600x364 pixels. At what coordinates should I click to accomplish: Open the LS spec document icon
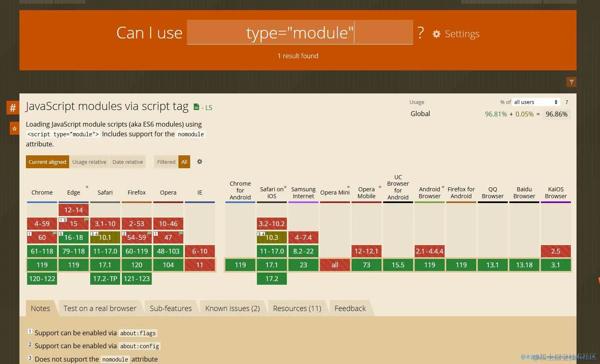point(196,107)
